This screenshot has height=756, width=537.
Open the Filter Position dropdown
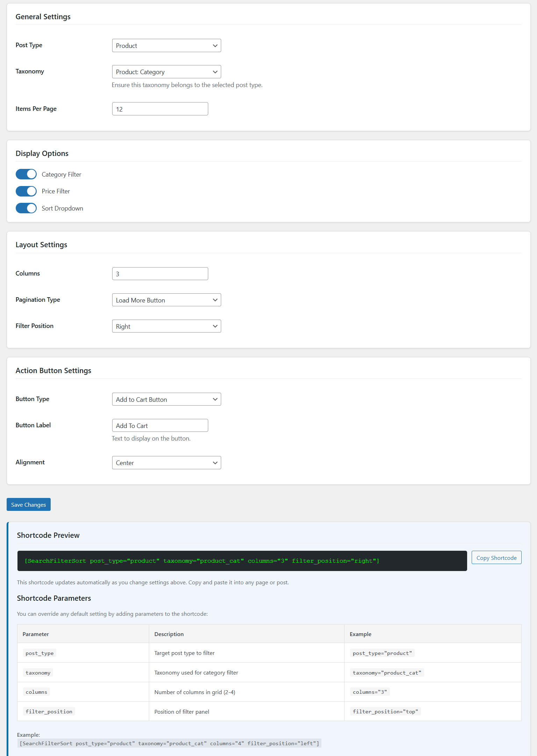pos(166,326)
